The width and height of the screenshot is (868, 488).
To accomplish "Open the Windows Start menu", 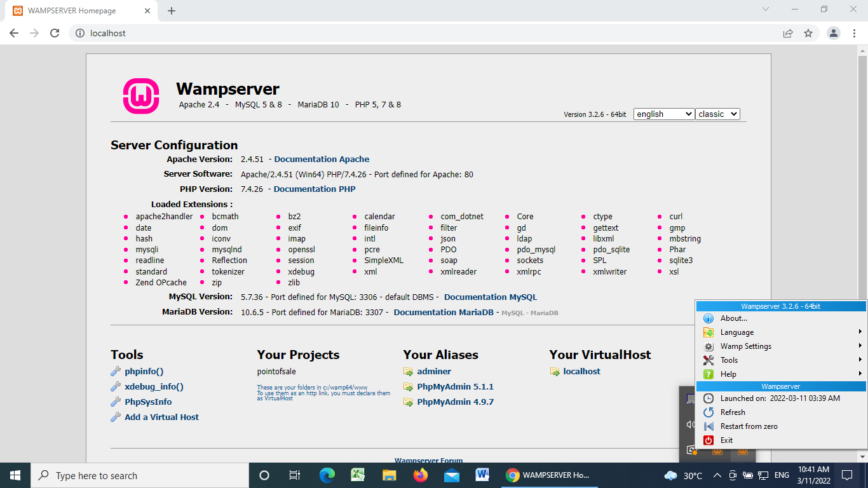I will click(15, 475).
